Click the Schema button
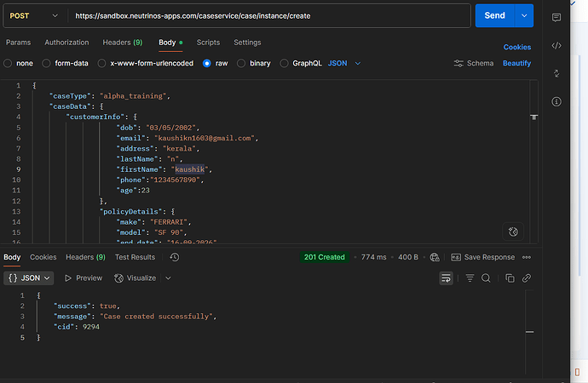Viewport: 588px width, 383px height. pyautogui.click(x=474, y=63)
